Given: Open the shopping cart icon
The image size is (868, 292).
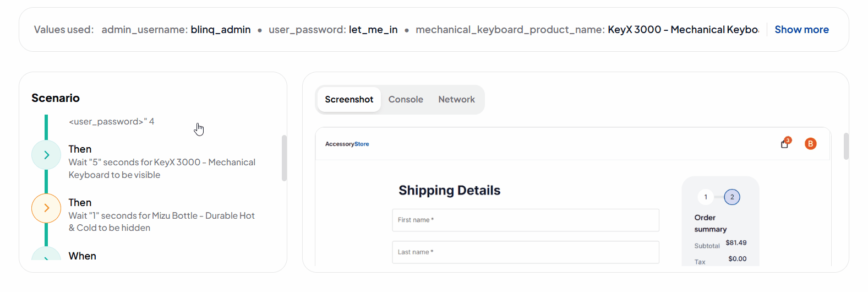Looking at the screenshot, I should tap(784, 144).
